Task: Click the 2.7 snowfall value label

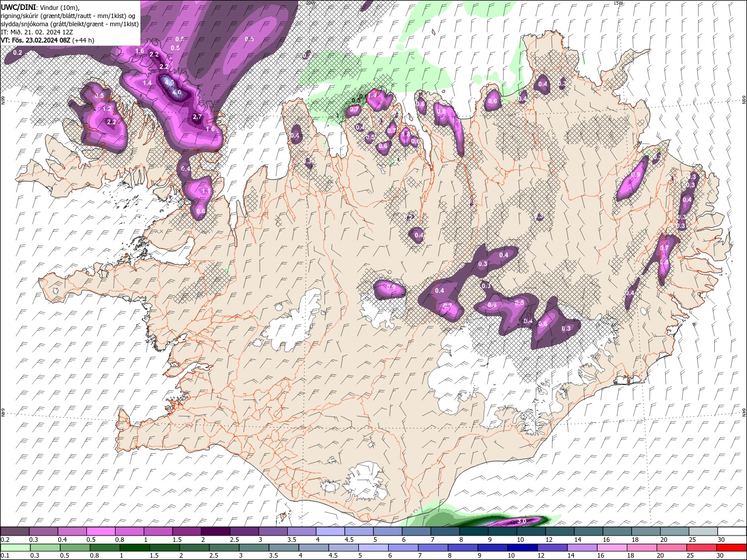Action: click(197, 117)
